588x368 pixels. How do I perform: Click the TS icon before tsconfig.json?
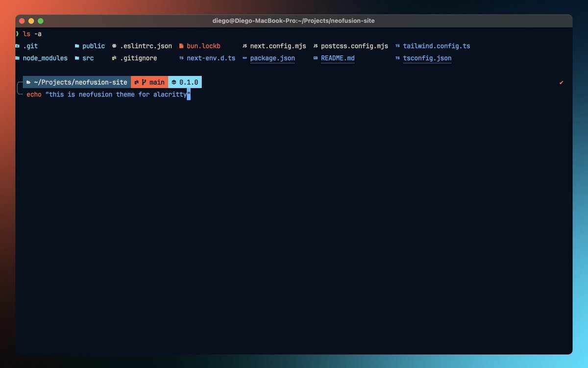[397, 58]
